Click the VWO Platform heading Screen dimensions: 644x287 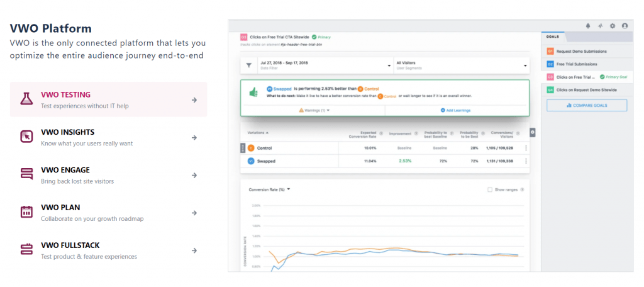50,28
